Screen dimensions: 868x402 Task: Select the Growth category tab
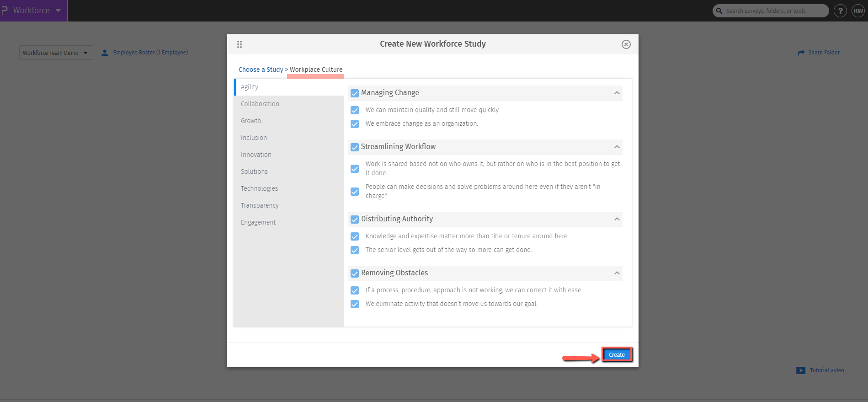[289, 121]
